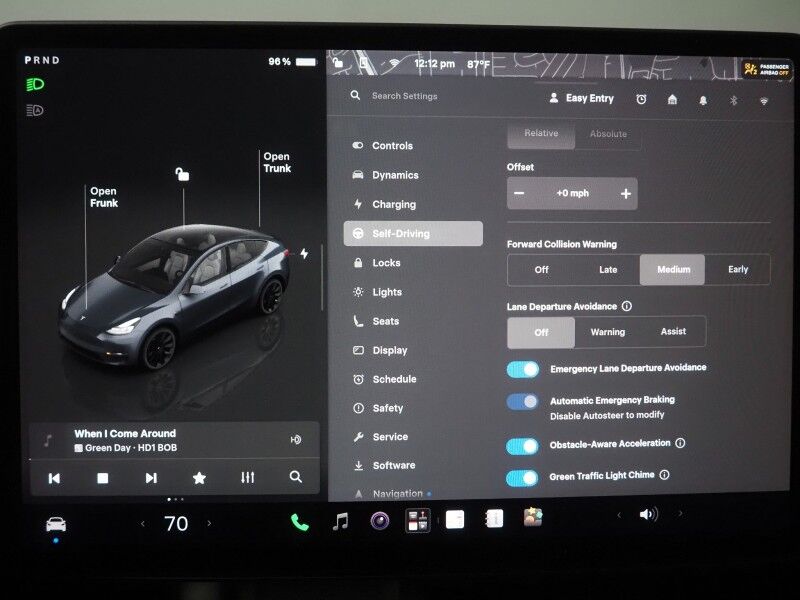This screenshot has height=600, width=800.
Task: Tap the 70 cabin temperature display
Action: pos(176,523)
